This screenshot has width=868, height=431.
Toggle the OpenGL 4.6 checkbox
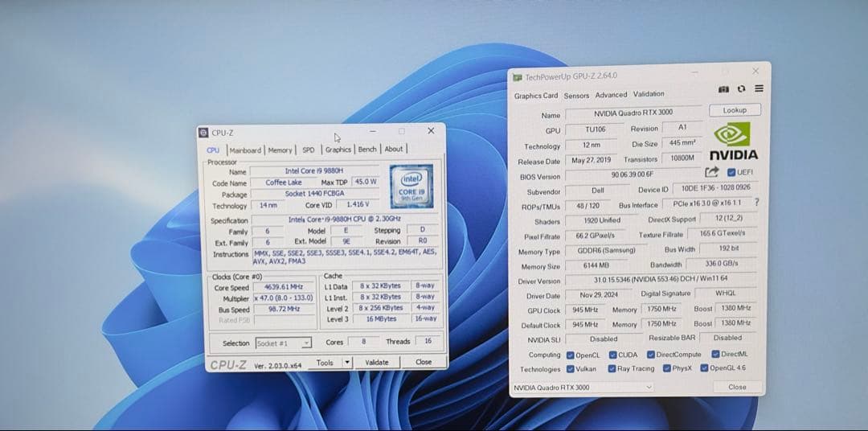tap(704, 367)
